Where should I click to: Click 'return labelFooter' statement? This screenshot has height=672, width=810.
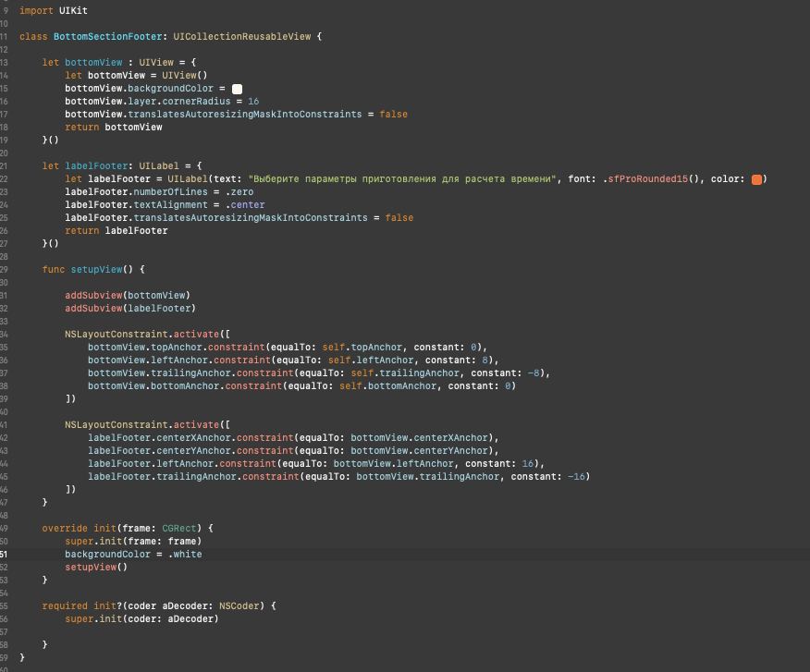(117, 231)
